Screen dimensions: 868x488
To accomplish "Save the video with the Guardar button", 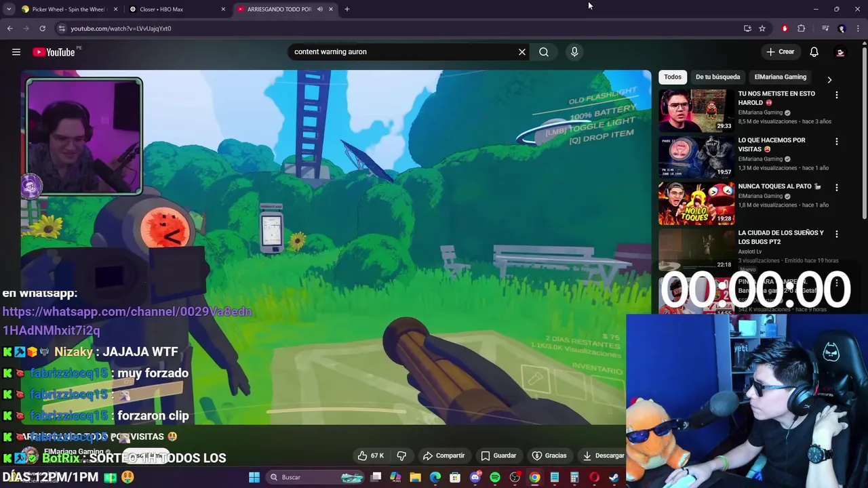I will click(x=498, y=455).
